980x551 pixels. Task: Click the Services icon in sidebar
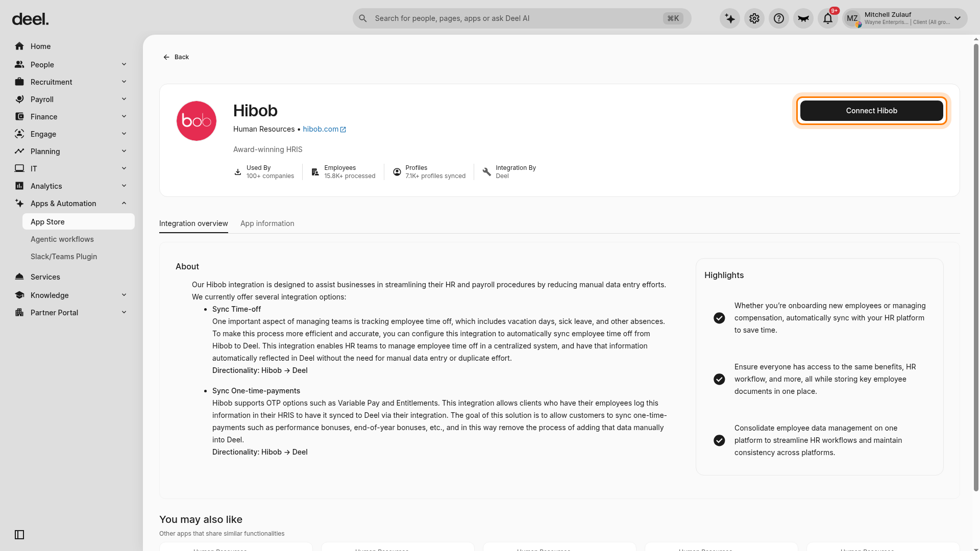click(x=19, y=277)
